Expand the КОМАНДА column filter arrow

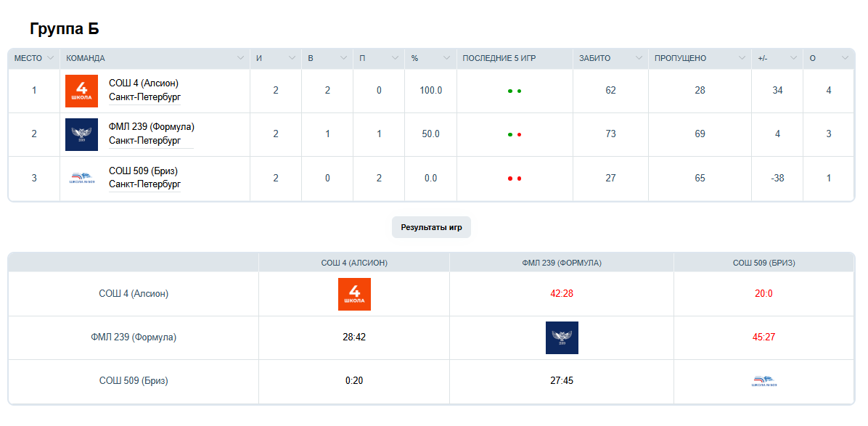pyautogui.click(x=241, y=58)
